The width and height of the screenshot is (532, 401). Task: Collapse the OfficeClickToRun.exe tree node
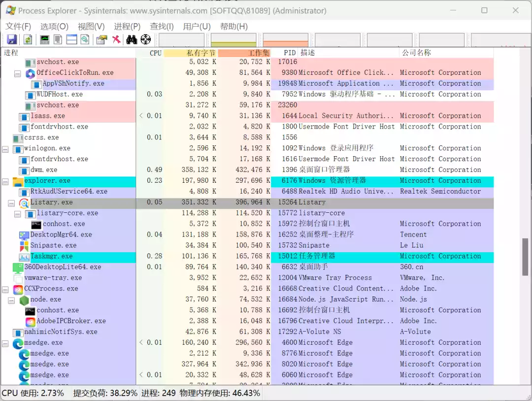18,73
